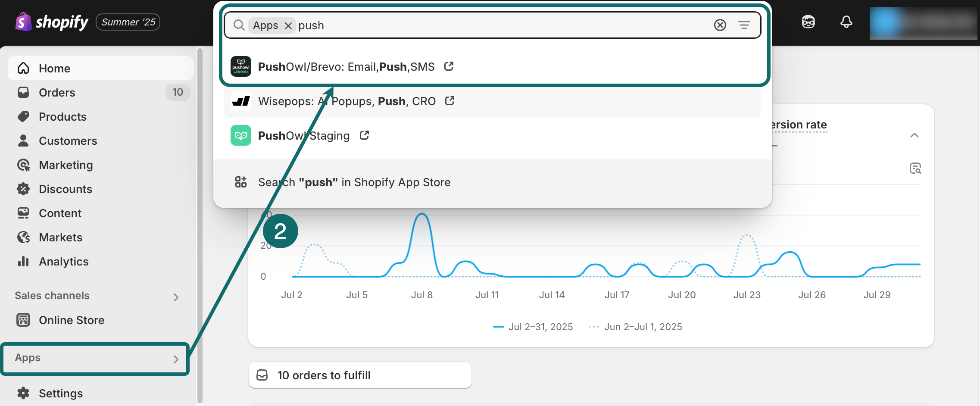This screenshot has height=406, width=980.
Task: Open the notifications bell
Action: pos(846,22)
